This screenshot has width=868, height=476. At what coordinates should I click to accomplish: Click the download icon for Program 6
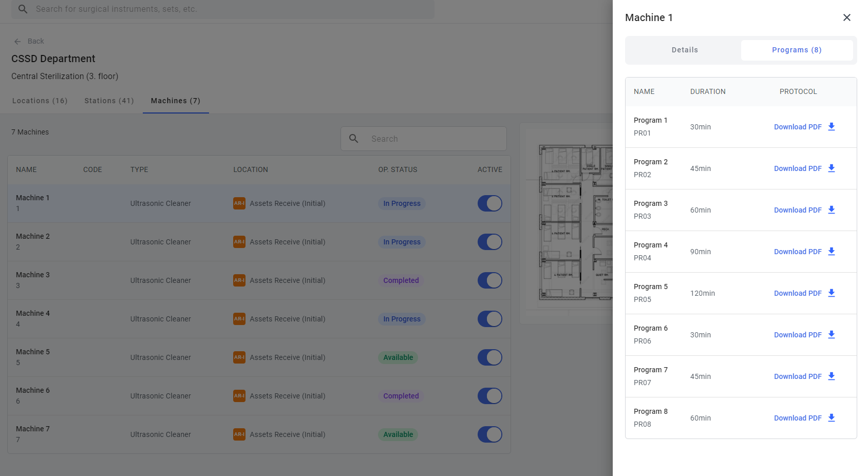pyautogui.click(x=832, y=335)
